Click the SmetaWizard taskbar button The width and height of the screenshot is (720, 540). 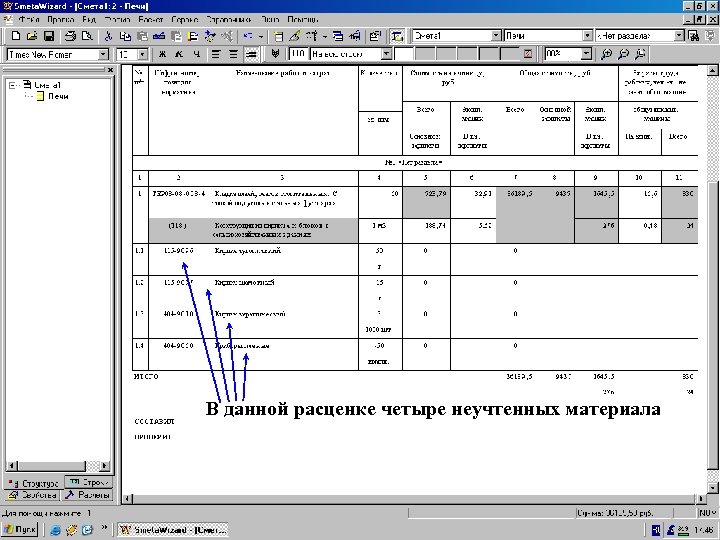[173, 529]
